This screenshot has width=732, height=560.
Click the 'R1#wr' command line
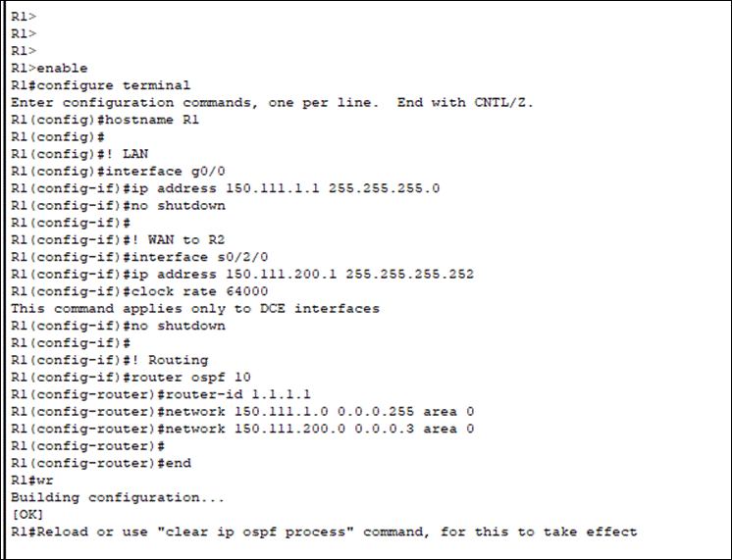pyautogui.click(x=31, y=481)
